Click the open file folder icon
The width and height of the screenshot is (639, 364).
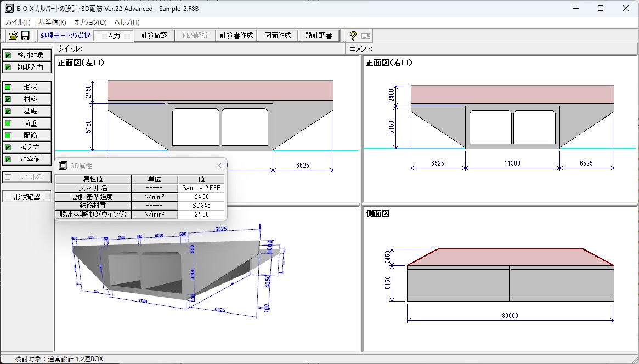click(x=13, y=36)
